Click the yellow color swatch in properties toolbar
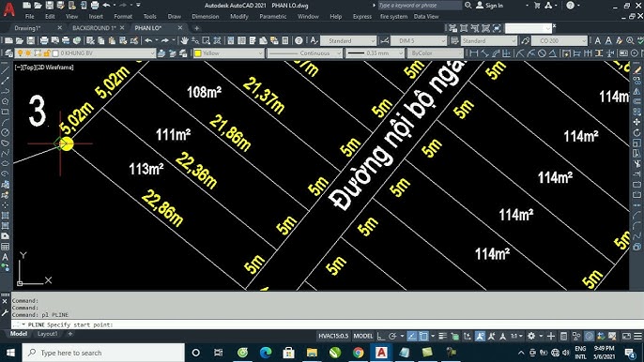 click(x=198, y=53)
